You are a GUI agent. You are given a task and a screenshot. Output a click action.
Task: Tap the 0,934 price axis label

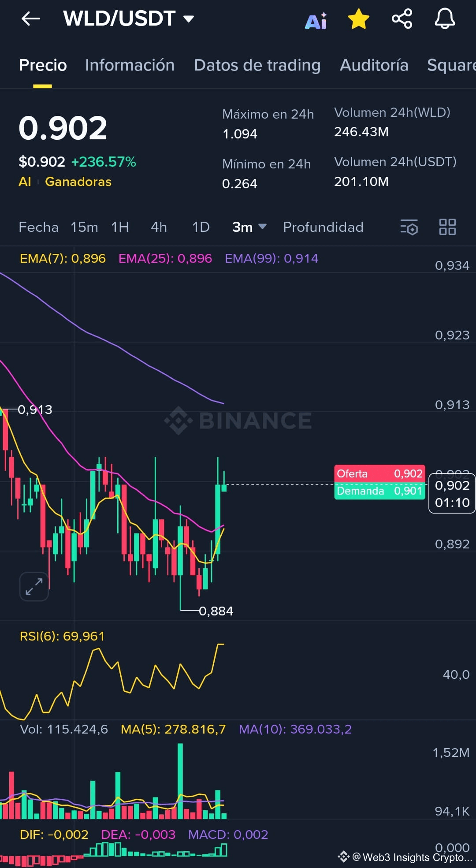point(452,265)
